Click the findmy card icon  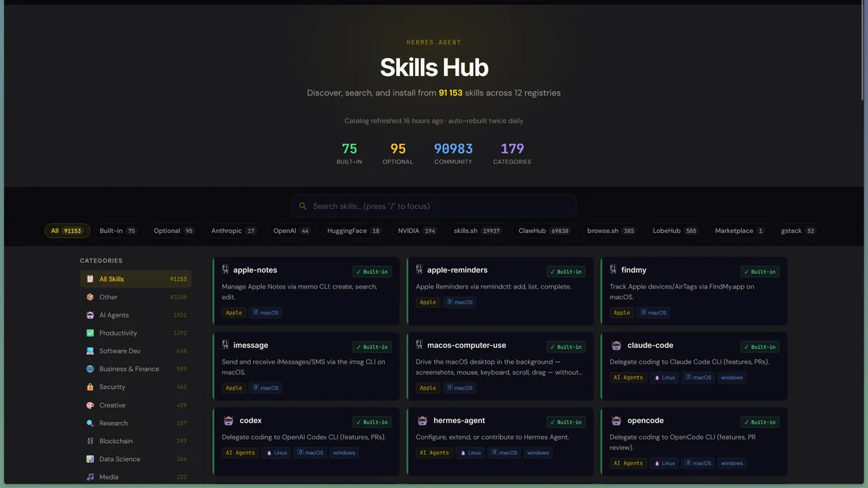coord(613,270)
